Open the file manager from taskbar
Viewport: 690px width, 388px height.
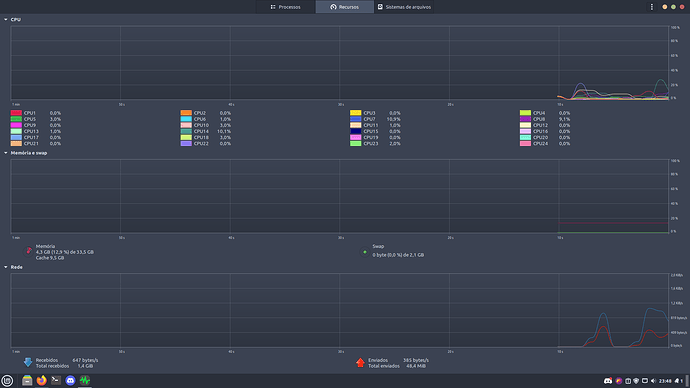click(27, 381)
